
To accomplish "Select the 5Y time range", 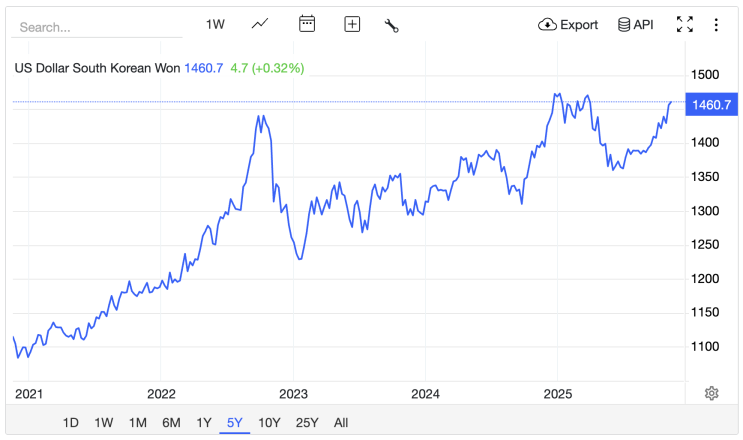I will pyautogui.click(x=235, y=422).
